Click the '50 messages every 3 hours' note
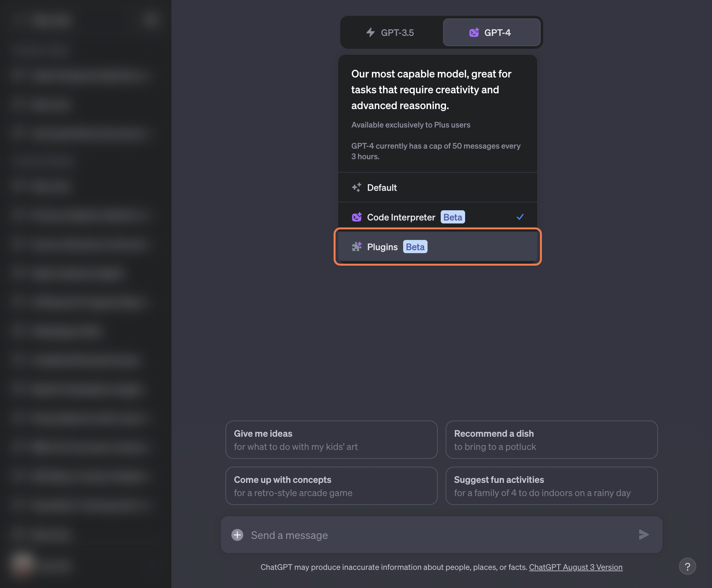 tap(435, 151)
